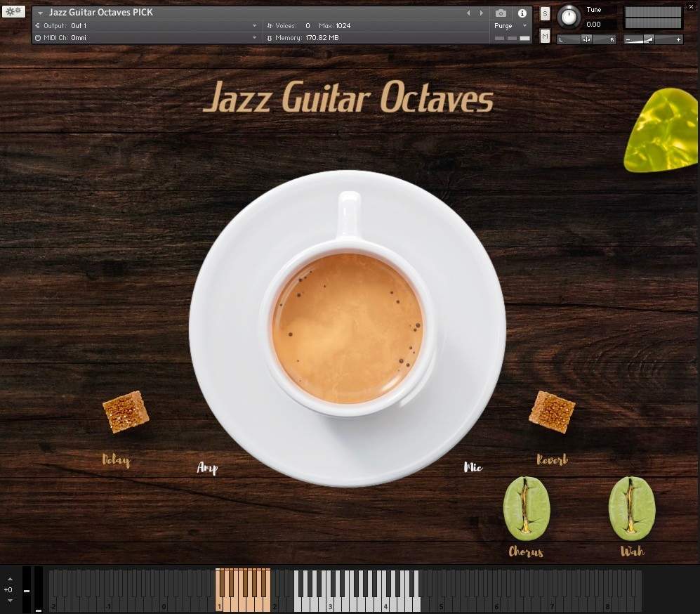Mute the instrument with M button

[x=545, y=36]
